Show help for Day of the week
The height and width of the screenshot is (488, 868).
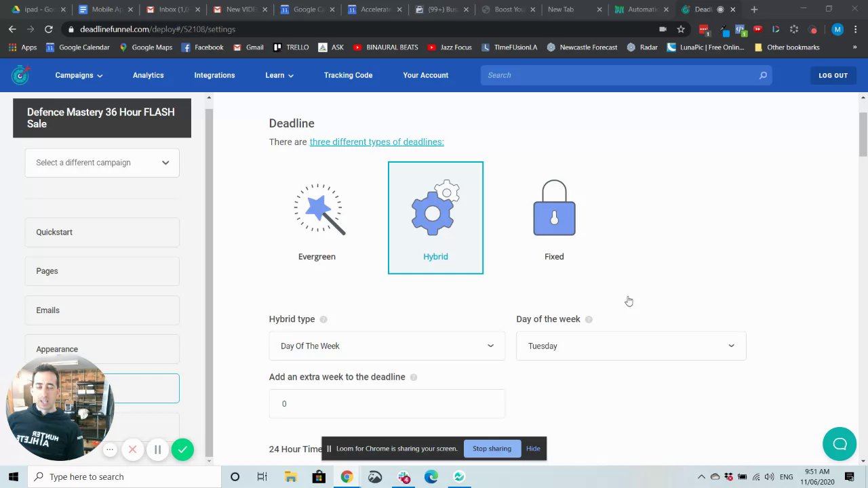point(589,319)
